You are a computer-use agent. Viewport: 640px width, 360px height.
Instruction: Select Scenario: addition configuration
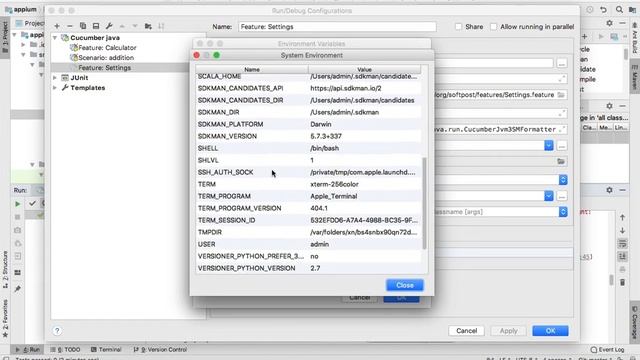coord(106,58)
